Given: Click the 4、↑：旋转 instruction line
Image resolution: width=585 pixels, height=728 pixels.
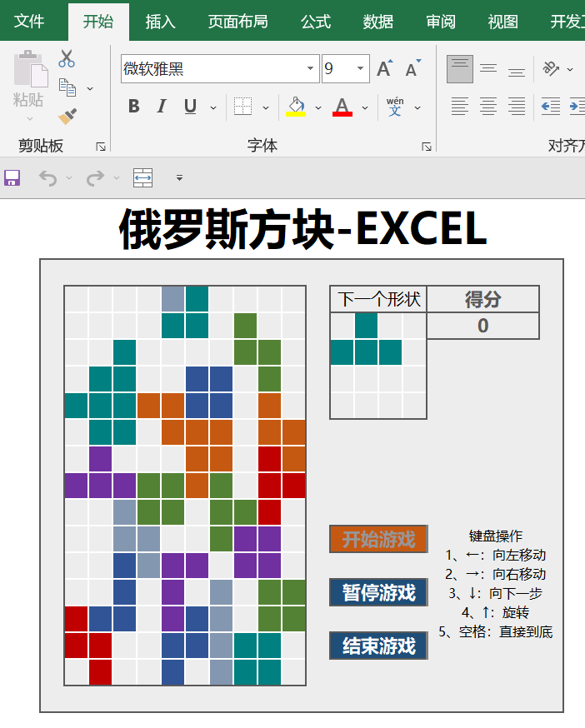Looking at the screenshot, I should point(496,612).
